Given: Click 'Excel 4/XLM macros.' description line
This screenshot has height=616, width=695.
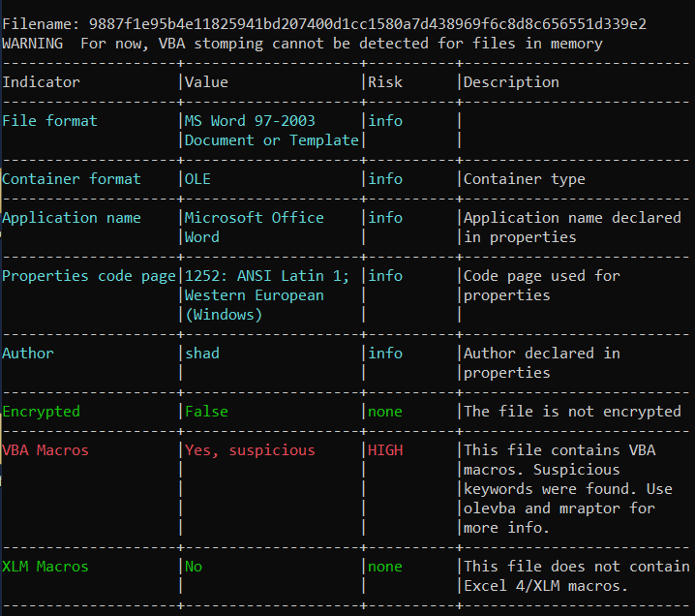Looking at the screenshot, I should 546,585.
